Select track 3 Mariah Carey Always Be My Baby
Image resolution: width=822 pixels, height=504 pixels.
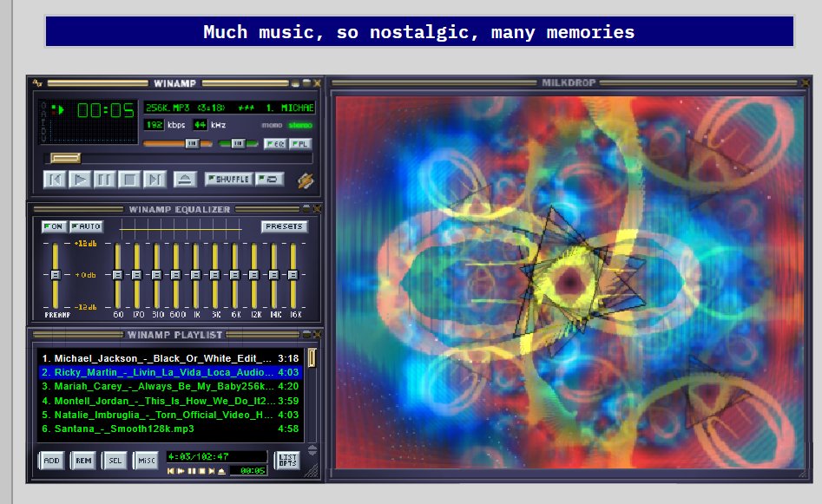coord(170,387)
